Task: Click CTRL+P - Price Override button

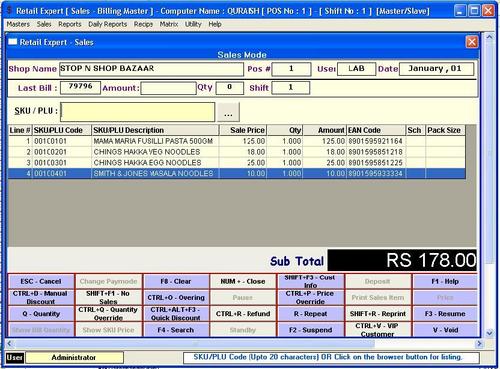Action: coord(310,297)
